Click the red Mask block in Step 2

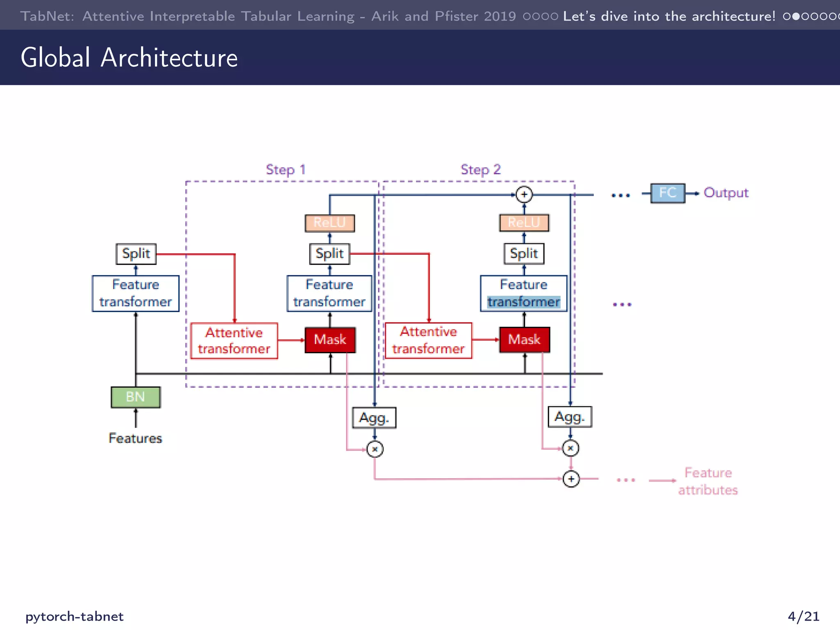[x=525, y=340]
